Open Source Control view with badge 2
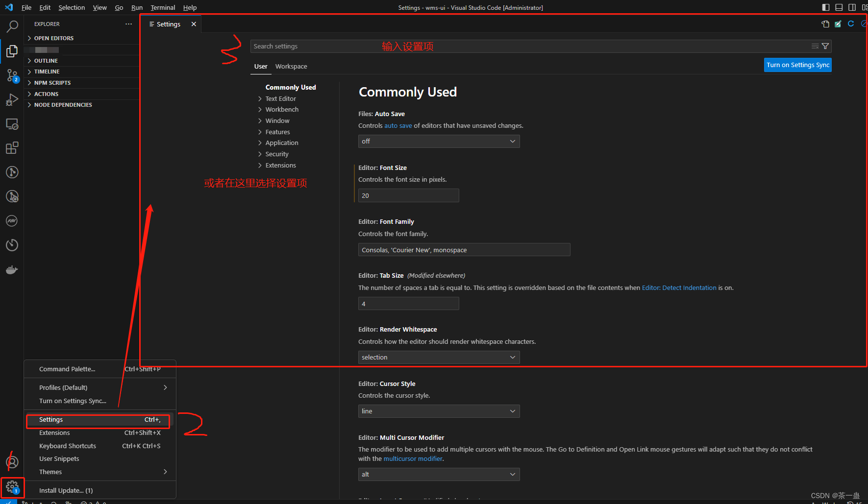Image resolution: width=868 pixels, height=504 pixels. (12, 75)
